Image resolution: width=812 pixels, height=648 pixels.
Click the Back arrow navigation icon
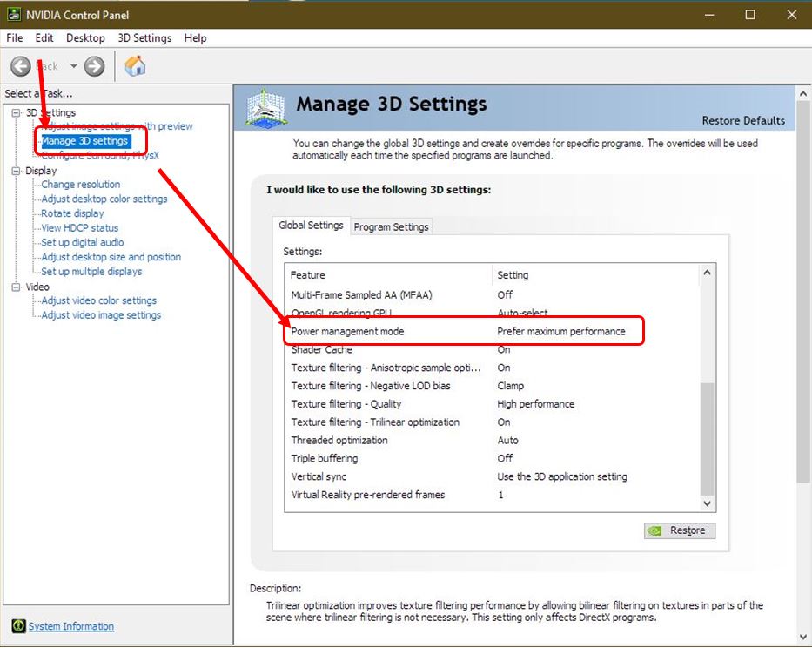click(x=21, y=66)
